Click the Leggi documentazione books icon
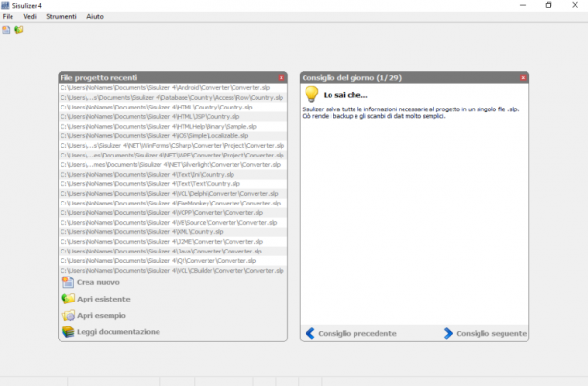This screenshot has width=588, height=386. click(x=68, y=331)
